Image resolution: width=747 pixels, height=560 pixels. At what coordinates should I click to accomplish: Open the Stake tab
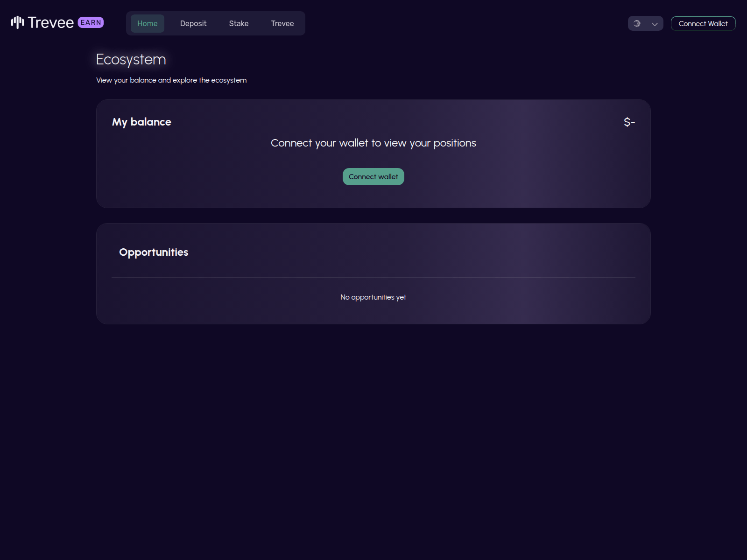point(239,23)
